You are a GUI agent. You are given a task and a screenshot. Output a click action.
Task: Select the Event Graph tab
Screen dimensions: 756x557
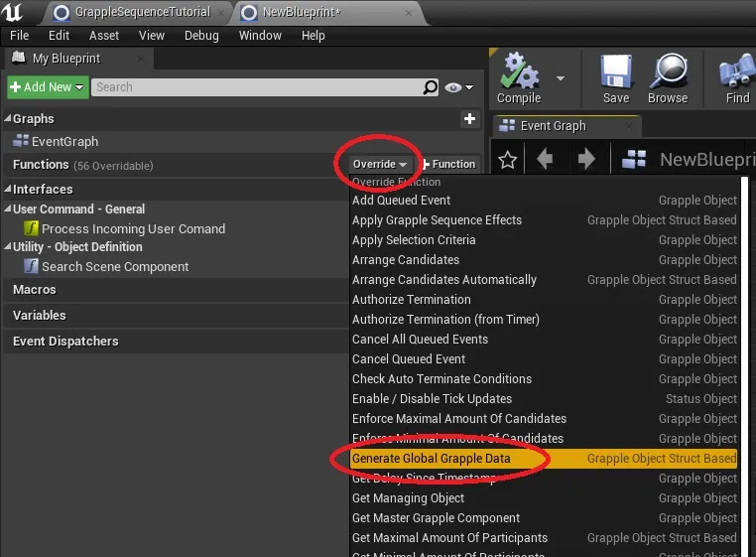[567, 126]
